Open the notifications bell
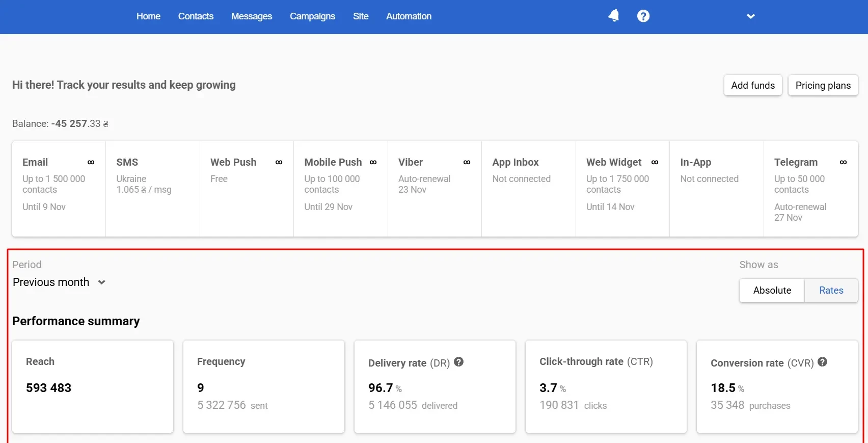Viewport: 868px width, 443px height. coord(614,16)
